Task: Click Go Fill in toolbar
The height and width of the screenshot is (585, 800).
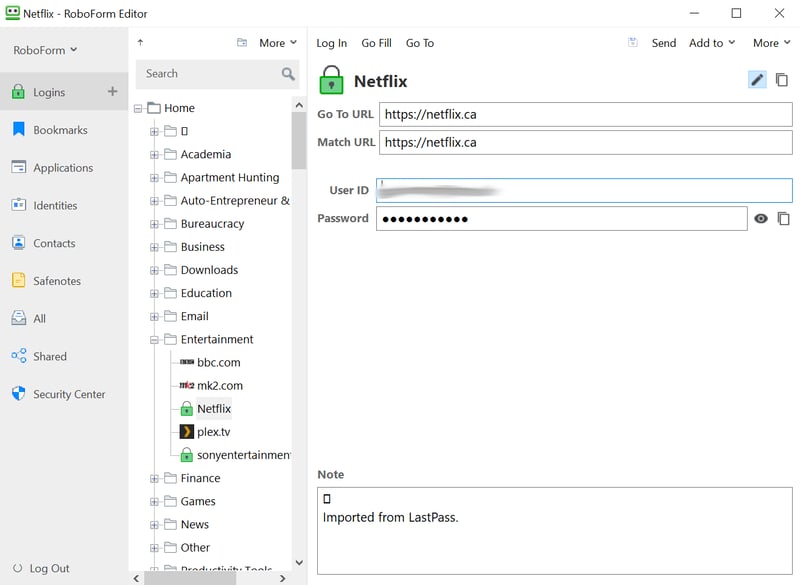Action: 377,43
